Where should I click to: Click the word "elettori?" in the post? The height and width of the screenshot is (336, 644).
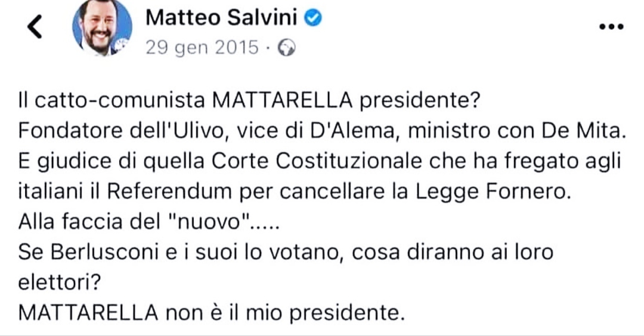[56, 282]
